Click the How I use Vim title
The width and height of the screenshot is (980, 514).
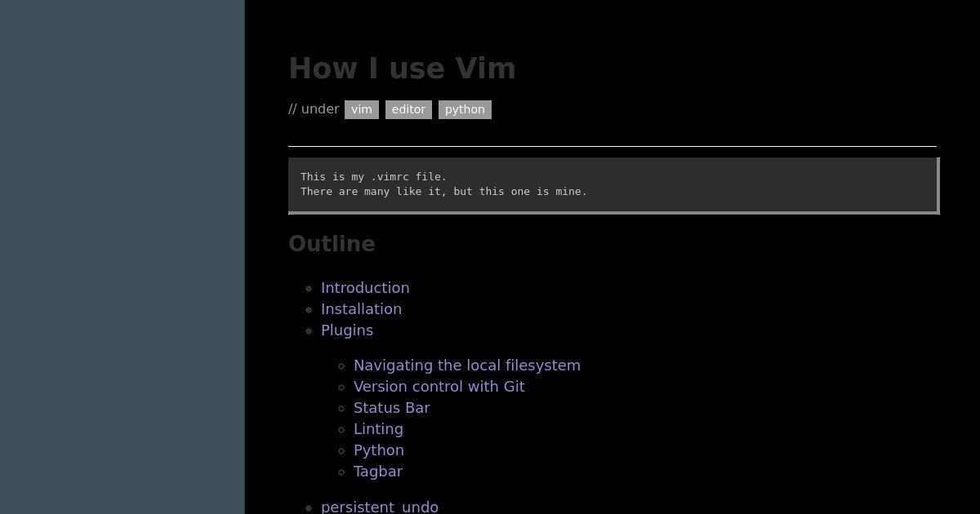pos(402,69)
